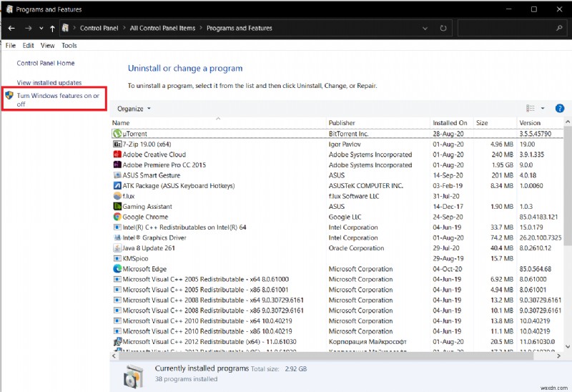572x392 pixels.
Task: Go to Control Panel Home
Action: [46, 63]
